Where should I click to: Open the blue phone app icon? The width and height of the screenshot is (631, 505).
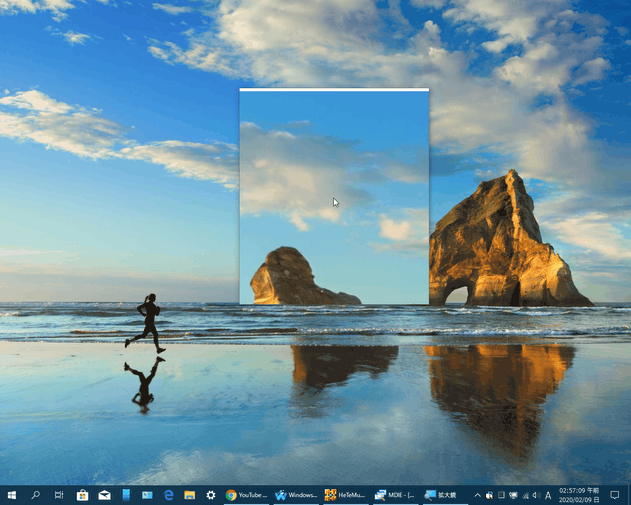coord(126,495)
